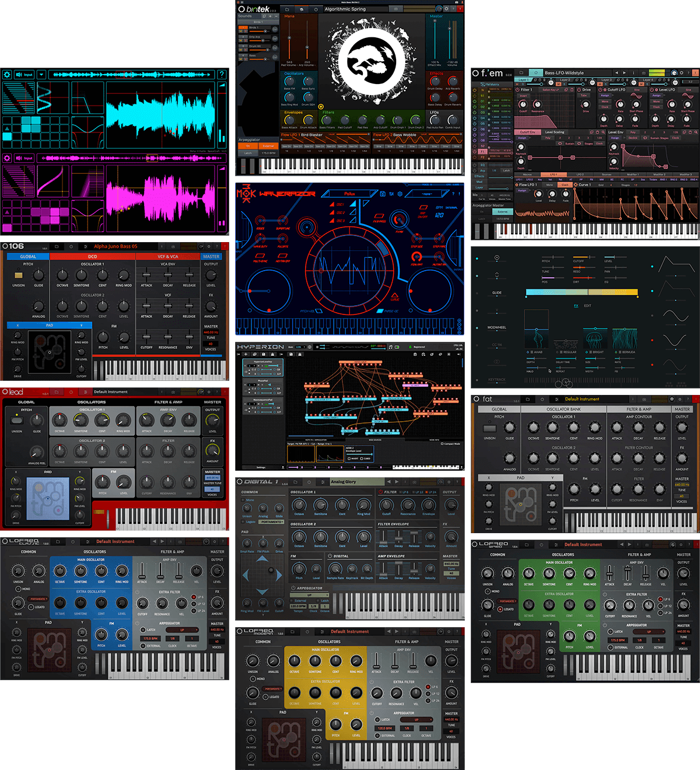
Task: Go to previous preset in Digital 1
Action: pyautogui.click(x=388, y=482)
